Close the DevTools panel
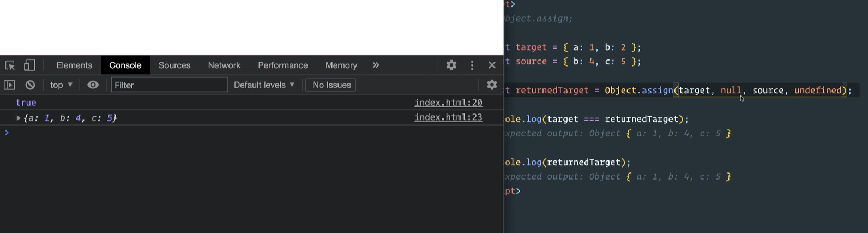The height and width of the screenshot is (233, 868). 492,65
